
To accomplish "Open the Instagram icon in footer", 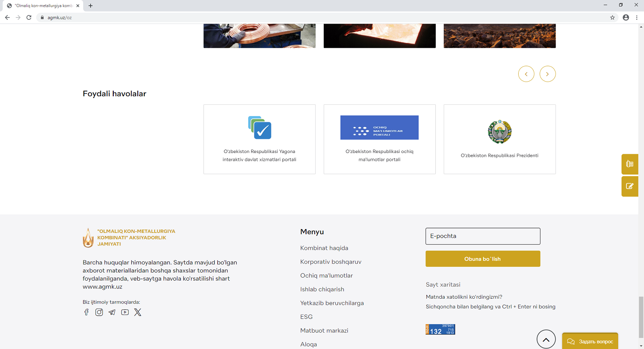I will pos(99,312).
